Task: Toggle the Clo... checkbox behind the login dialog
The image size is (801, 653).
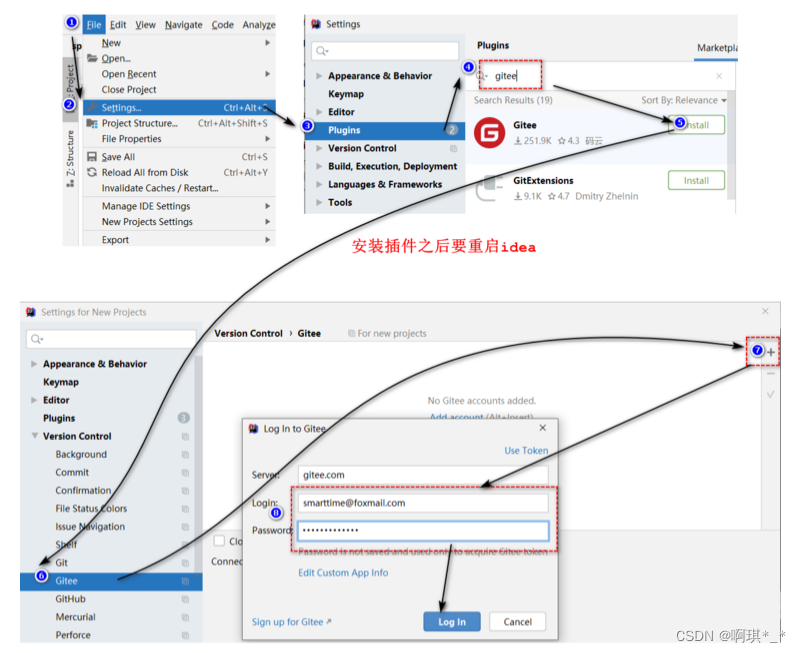Action: point(219,541)
